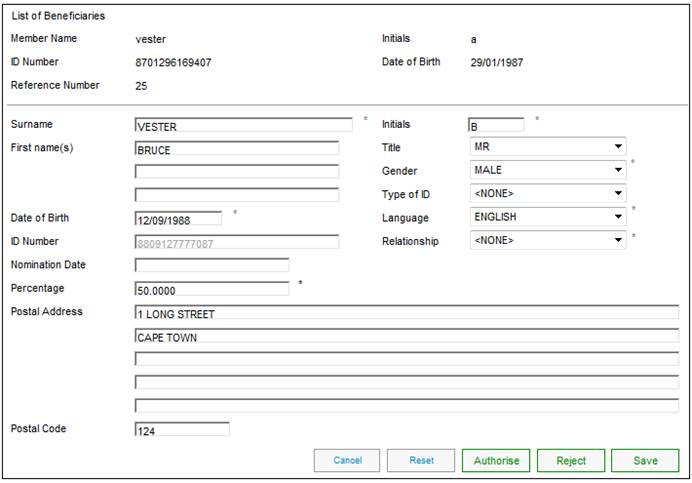Viewport: 692px width, 483px height.
Task: Click the Surname field containing VESTER
Action: [243, 126]
